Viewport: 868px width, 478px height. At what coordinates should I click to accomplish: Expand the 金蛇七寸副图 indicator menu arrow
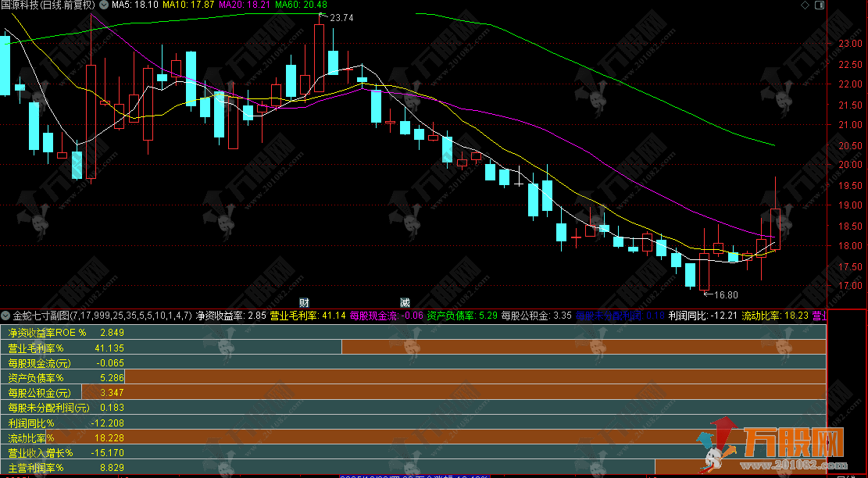click(x=6, y=316)
